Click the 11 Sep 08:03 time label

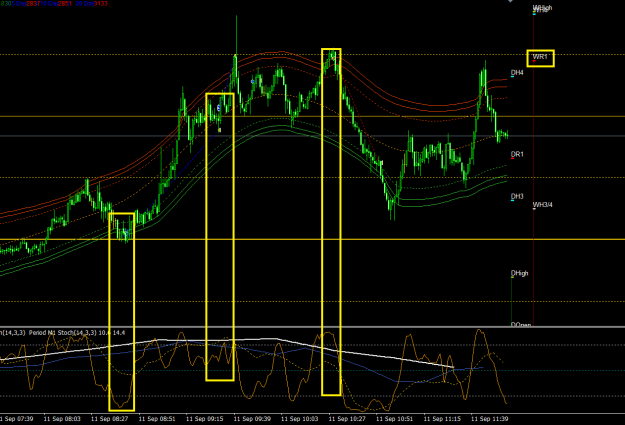[62, 419]
